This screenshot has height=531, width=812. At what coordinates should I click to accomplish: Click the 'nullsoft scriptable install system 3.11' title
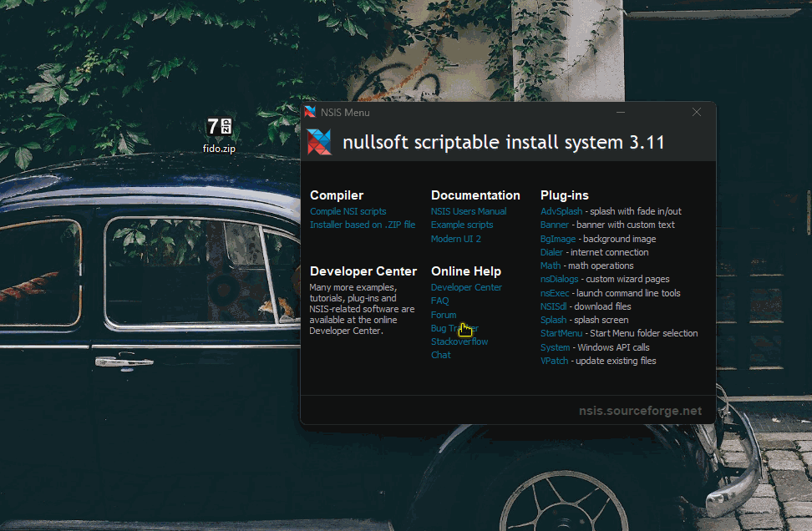[504, 142]
